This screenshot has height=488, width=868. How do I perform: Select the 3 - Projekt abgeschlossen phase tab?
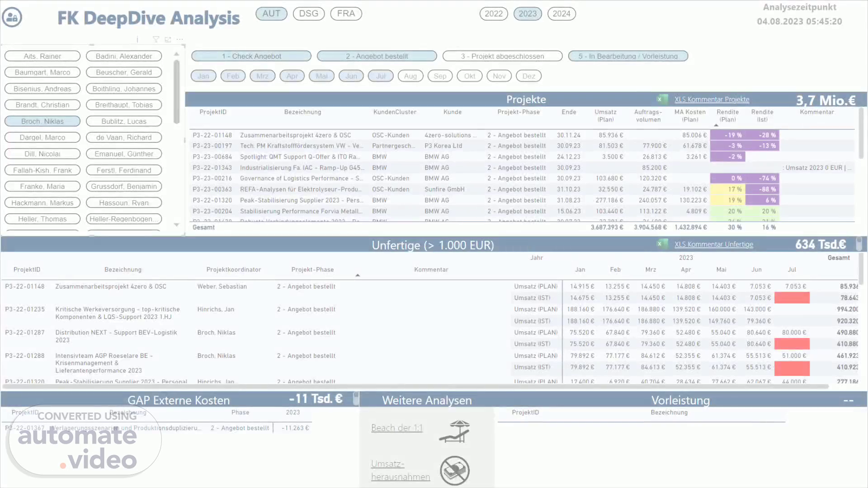point(502,56)
